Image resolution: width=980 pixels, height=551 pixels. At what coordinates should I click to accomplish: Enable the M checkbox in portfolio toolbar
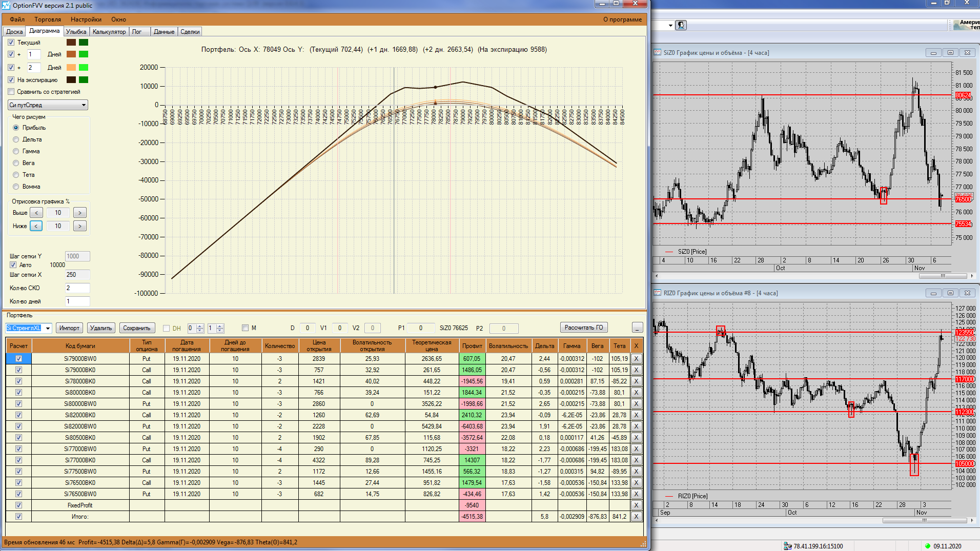[x=245, y=328]
